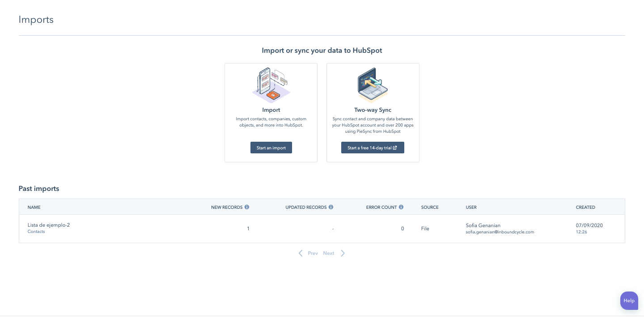Click the sofia.genanian@inboundcycle.com email
The image size is (644, 317).
(500, 232)
